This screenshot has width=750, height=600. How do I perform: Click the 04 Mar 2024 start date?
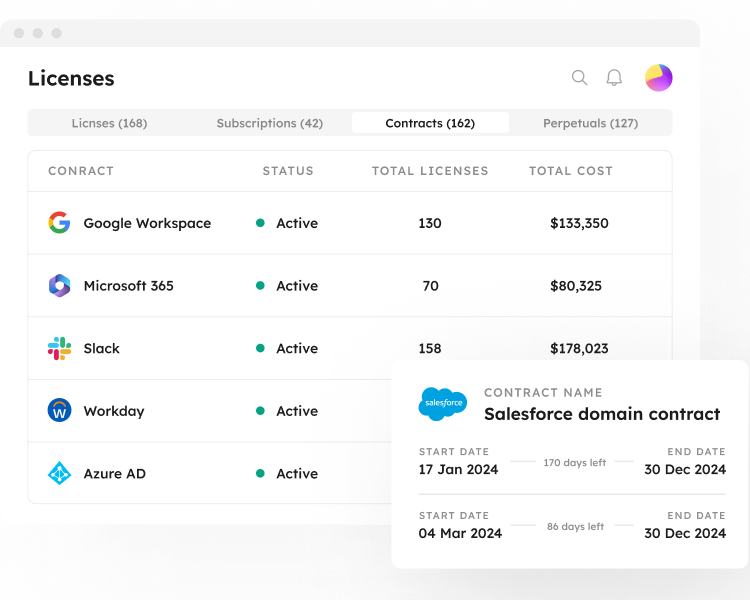coord(460,533)
